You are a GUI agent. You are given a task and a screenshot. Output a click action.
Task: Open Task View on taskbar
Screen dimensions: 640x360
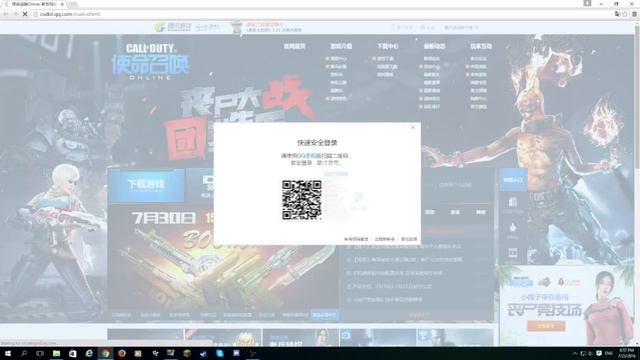[x=40, y=353]
